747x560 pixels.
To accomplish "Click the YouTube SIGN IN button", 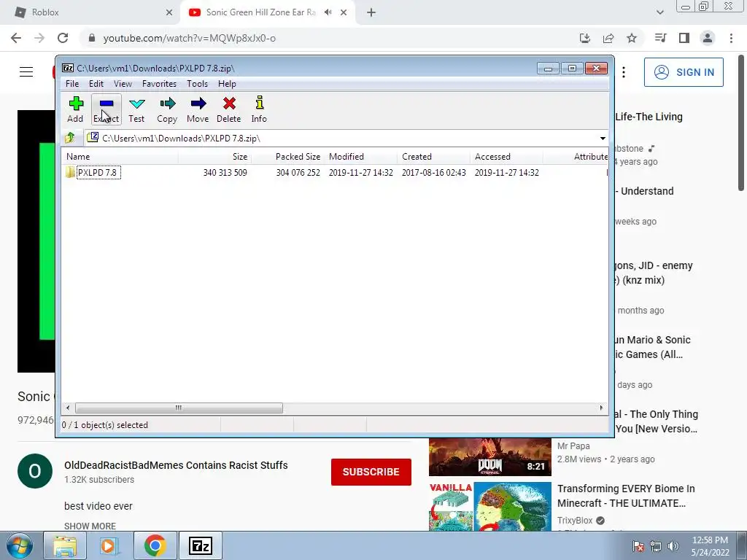I will (684, 72).
